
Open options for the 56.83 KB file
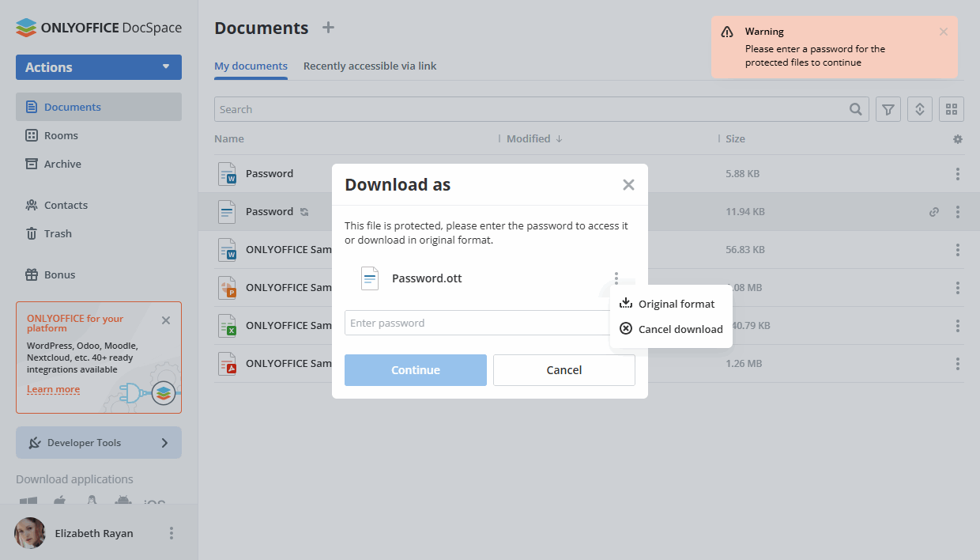(958, 250)
